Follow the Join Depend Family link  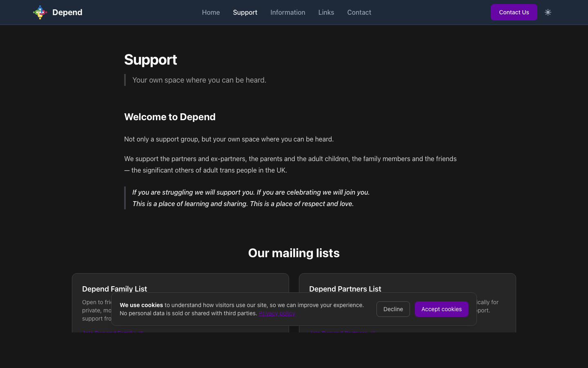113,333
